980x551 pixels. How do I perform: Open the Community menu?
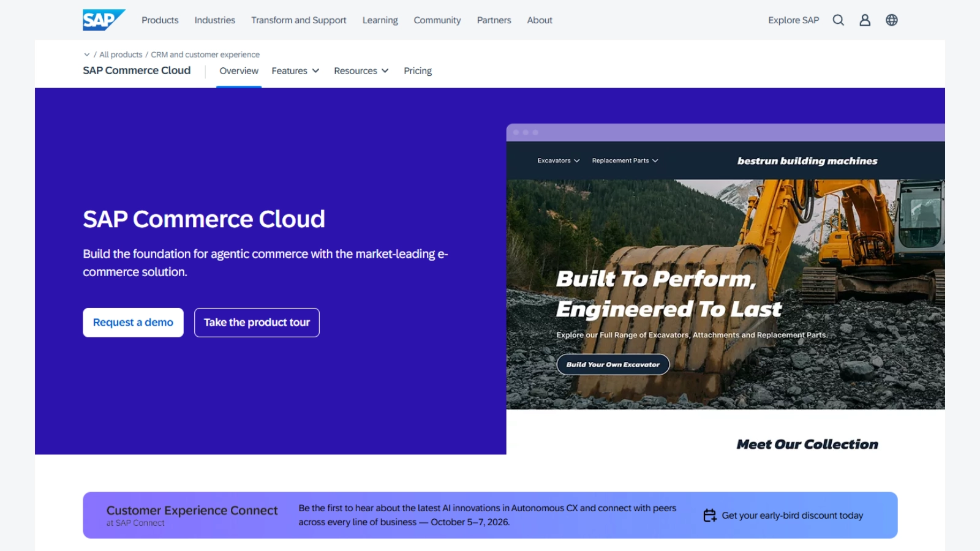(x=437, y=20)
